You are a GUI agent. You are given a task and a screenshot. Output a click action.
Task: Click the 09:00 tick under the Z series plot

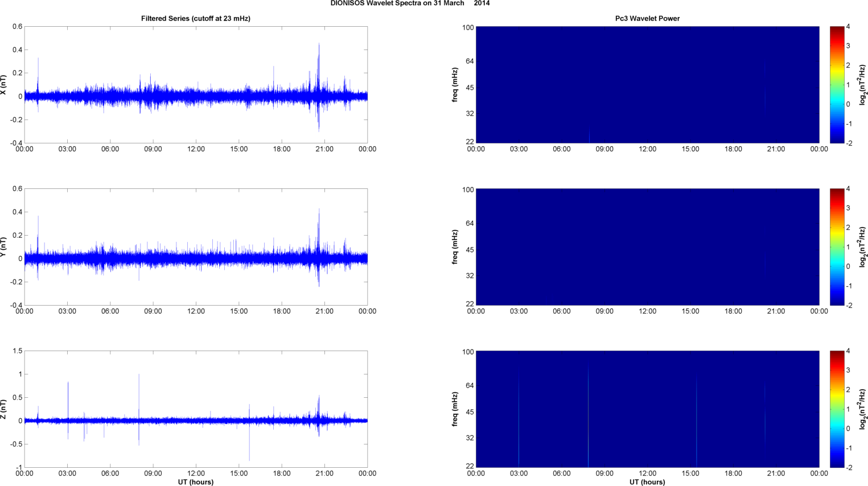coord(153,473)
